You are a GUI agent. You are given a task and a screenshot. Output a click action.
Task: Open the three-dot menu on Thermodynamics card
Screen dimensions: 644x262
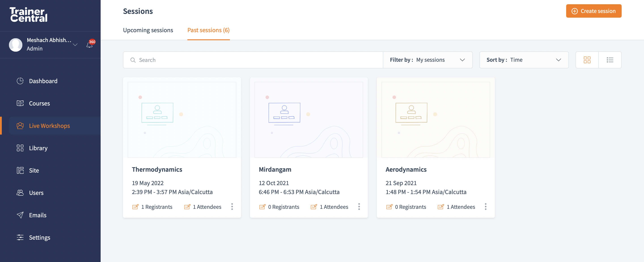click(232, 207)
